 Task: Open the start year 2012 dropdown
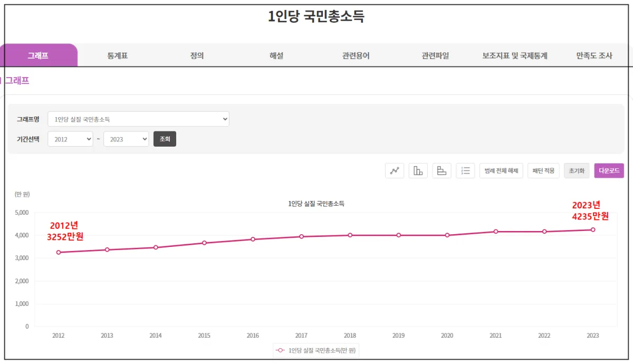click(x=70, y=139)
